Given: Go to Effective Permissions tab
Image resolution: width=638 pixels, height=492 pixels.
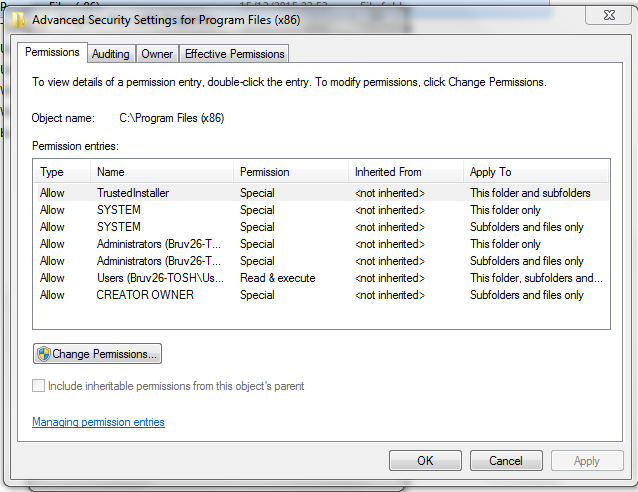Looking at the screenshot, I should (235, 54).
